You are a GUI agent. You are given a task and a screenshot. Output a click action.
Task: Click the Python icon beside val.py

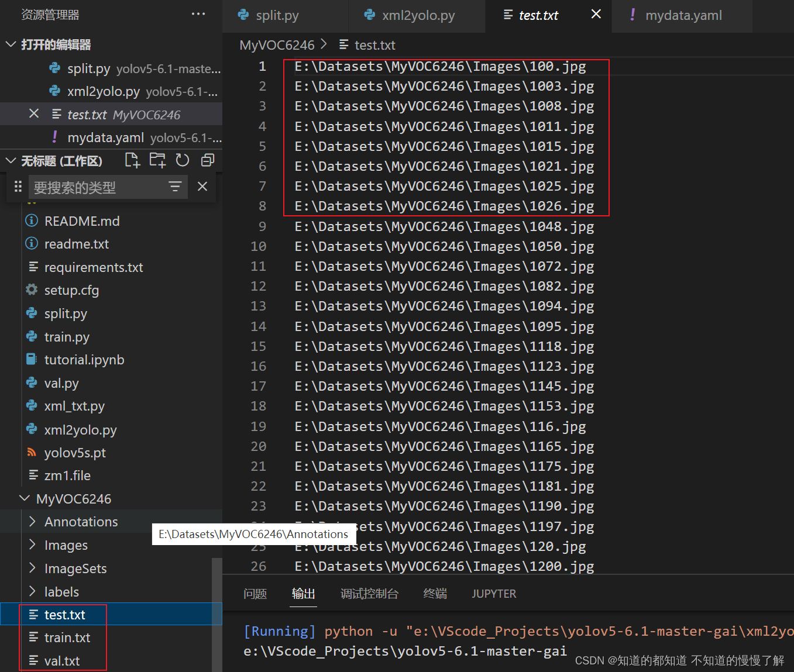[32, 382]
